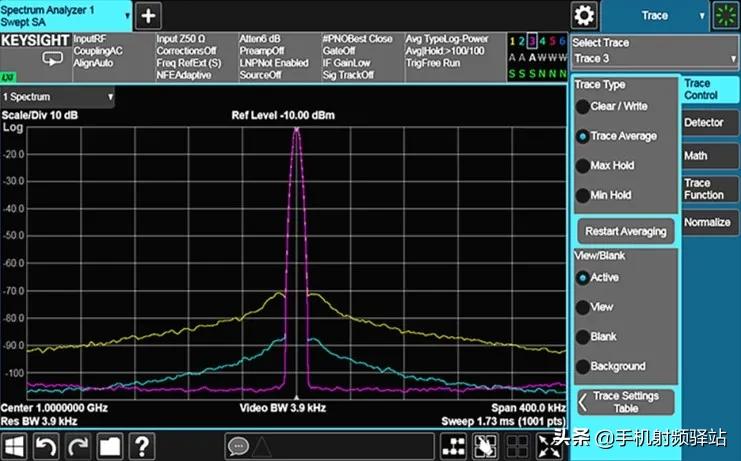
Task: Add a new screen with the plus button
Action: click(x=148, y=16)
